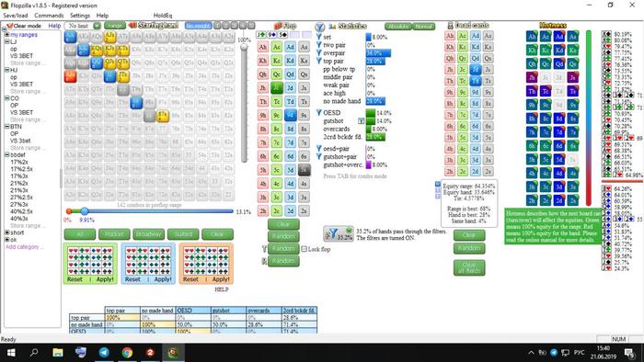Open the taskbar search icon

tap(34, 352)
